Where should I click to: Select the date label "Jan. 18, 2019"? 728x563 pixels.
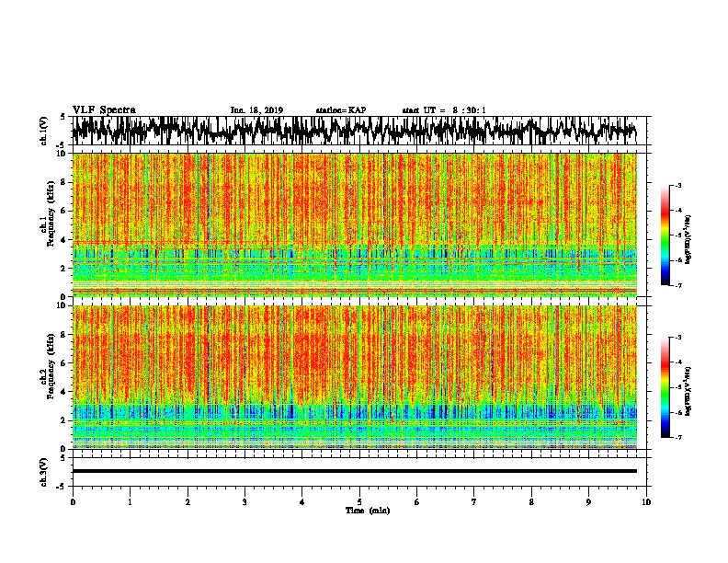point(256,110)
